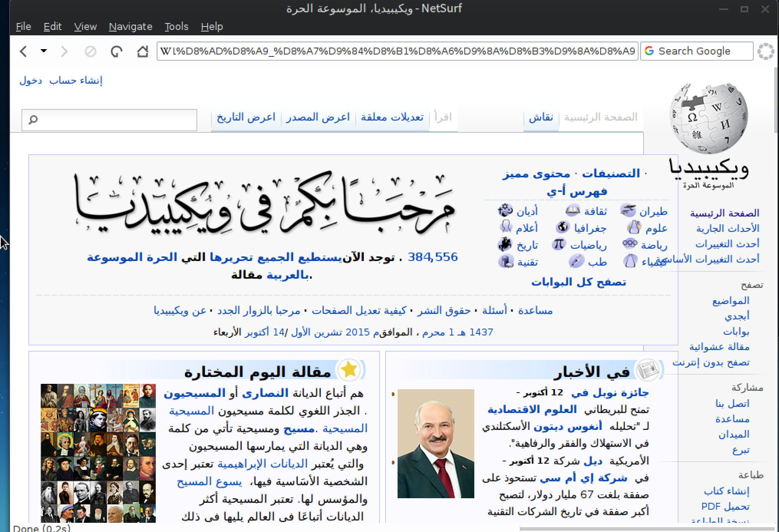Open the اعرض التاريخ history tab
The height and width of the screenshot is (532, 779).
(246, 117)
